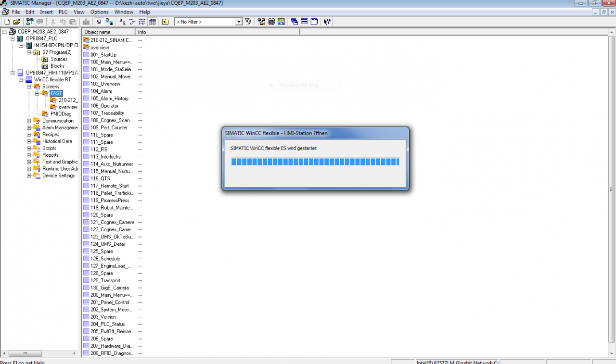Click the context Help arrow icon
This screenshot has width=616, height=364.
pos(327,22)
